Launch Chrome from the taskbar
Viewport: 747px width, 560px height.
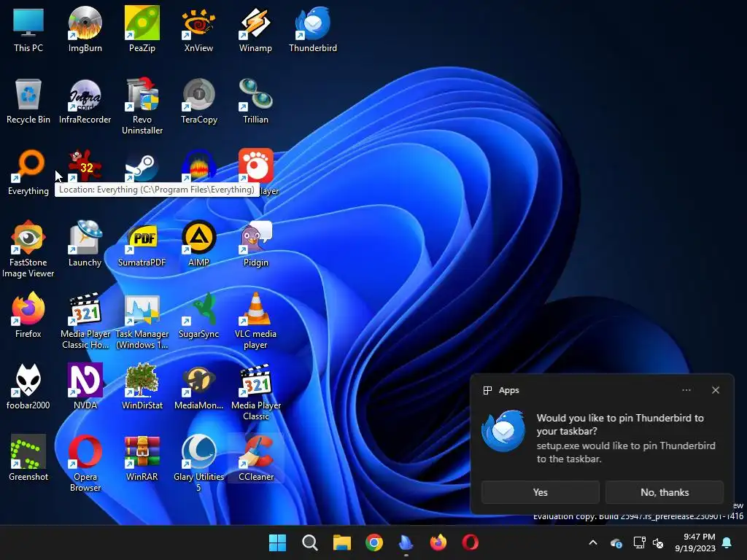click(374, 542)
